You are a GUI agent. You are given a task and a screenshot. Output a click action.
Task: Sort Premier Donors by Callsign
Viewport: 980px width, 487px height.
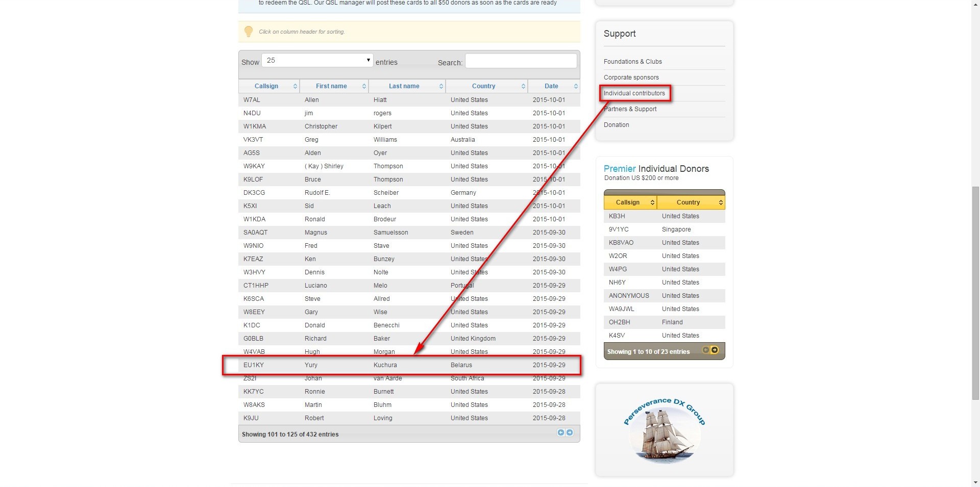coord(627,202)
